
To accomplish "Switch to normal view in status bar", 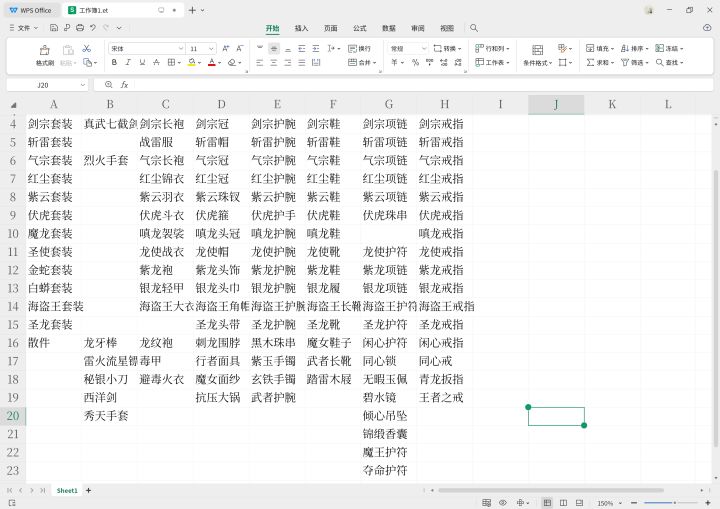I will point(547,503).
